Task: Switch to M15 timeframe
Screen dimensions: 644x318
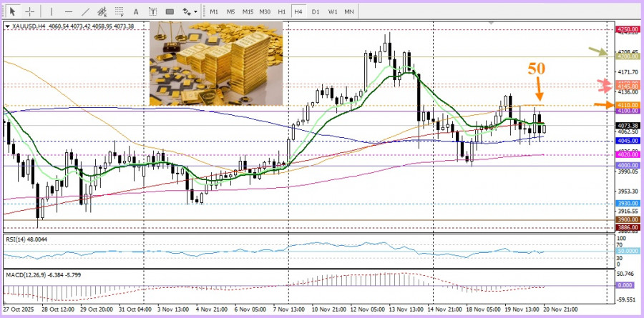Action: point(248,11)
